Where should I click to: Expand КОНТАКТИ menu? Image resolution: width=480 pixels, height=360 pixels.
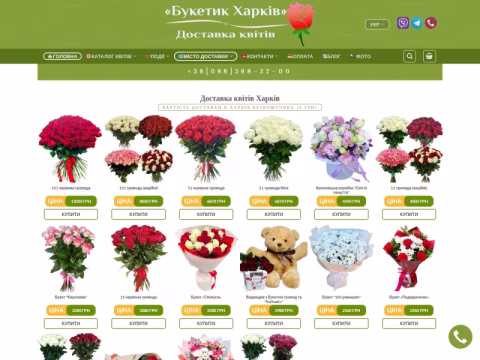(x=260, y=56)
